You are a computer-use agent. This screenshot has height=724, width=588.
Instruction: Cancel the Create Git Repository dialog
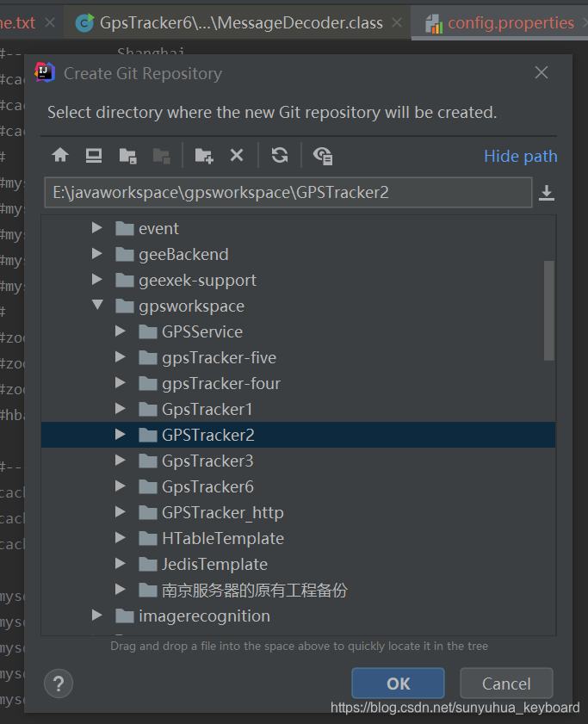point(506,683)
